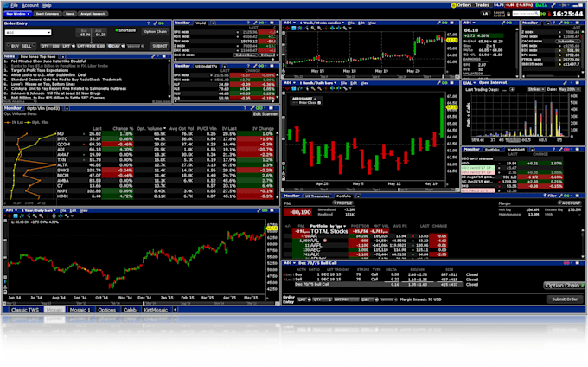The image size is (588, 367).
Task: Click the crosshair icon in the 1 Year chart toolbar
Action: point(9,216)
